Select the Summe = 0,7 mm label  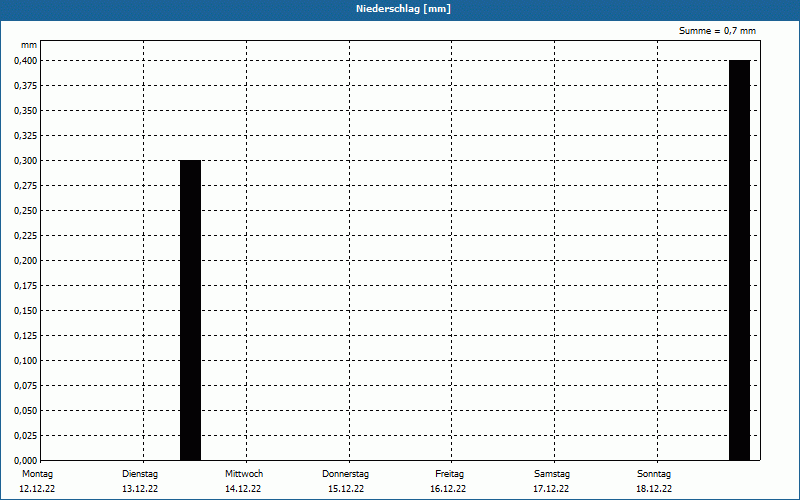click(x=717, y=31)
